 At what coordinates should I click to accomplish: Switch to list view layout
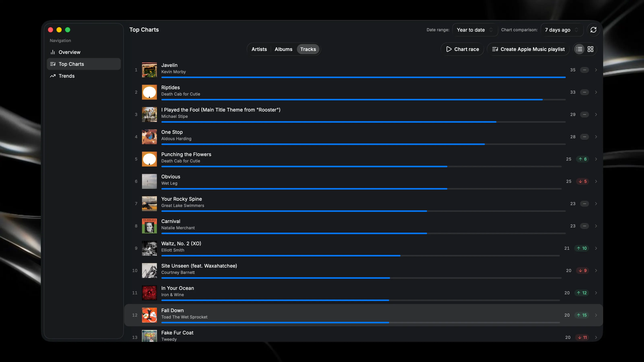point(579,49)
